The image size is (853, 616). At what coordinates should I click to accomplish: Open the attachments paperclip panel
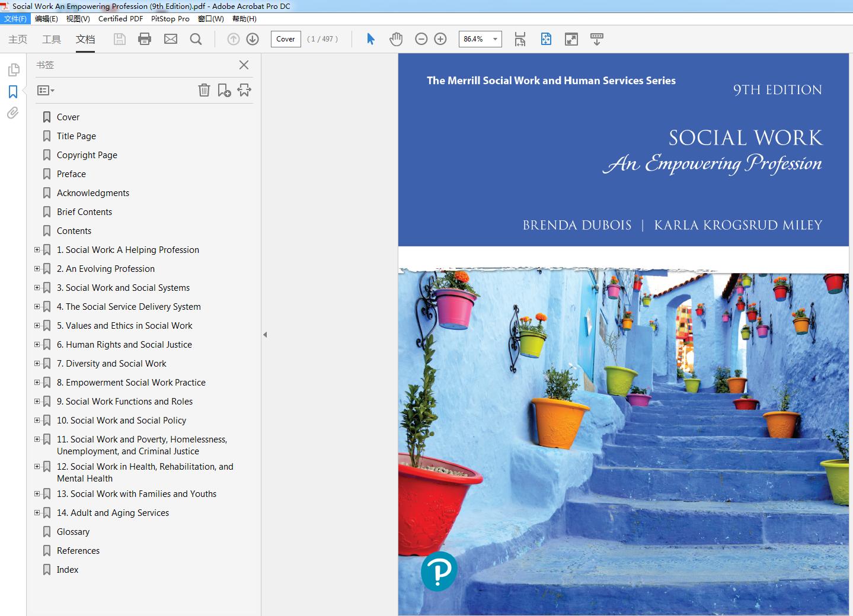click(13, 113)
